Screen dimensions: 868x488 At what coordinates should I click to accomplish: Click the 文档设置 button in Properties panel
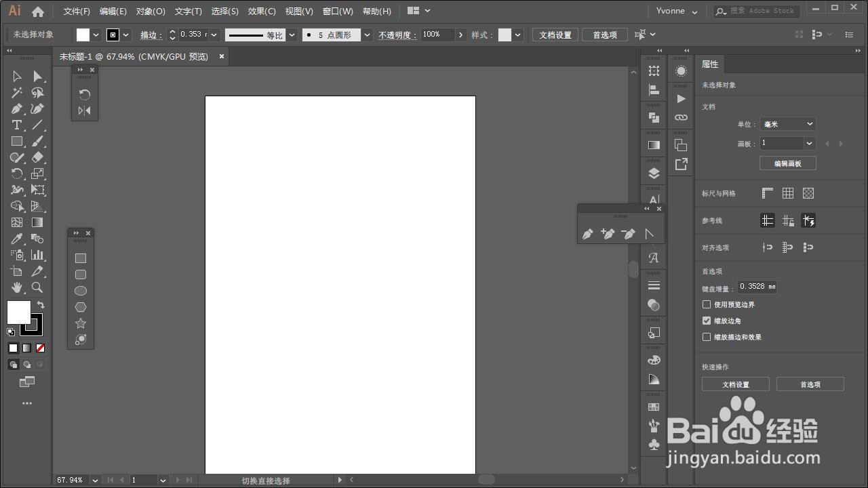pos(735,384)
